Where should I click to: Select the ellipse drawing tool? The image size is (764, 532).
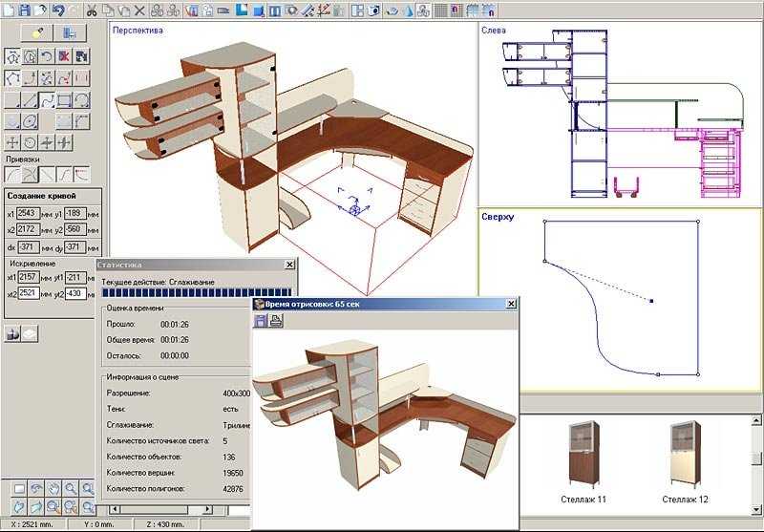[x=30, y=120]
